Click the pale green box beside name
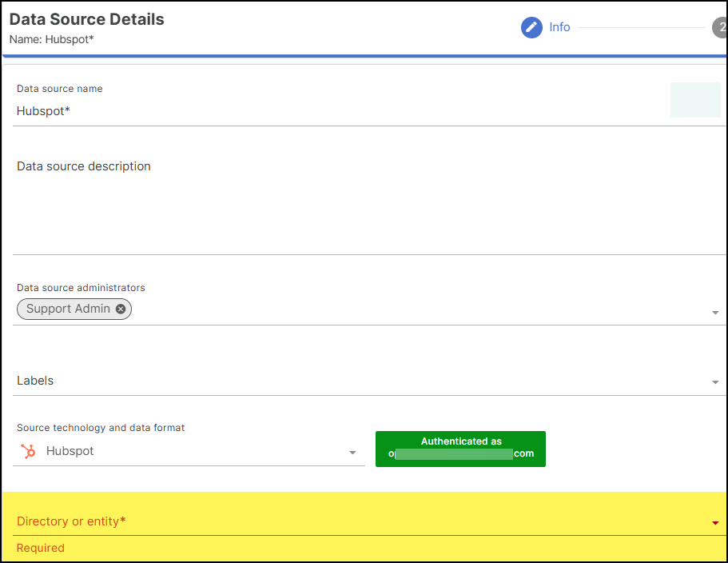Image resolution: width=728 pixels, height=563 pixels. tap(695, 100)
